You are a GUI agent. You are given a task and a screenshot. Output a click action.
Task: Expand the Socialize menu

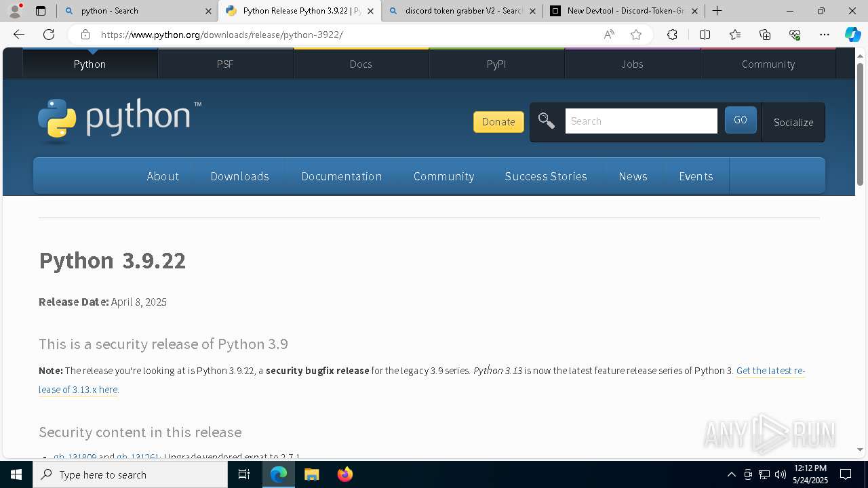tap(793, 122)
